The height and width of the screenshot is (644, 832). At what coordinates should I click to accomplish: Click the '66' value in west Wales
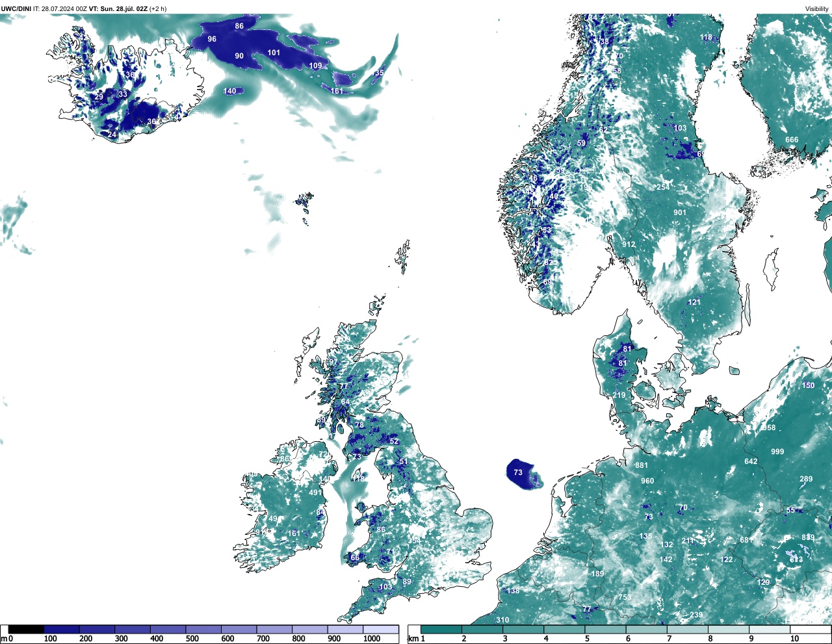point(355,558)
